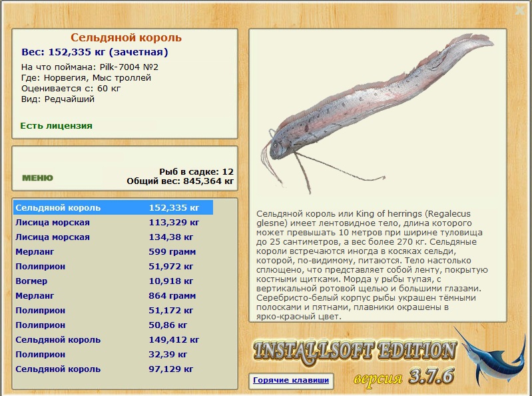Select Полиприон 32,39 кг row
The height and width of the screenshot is (396, 532).
113,354
